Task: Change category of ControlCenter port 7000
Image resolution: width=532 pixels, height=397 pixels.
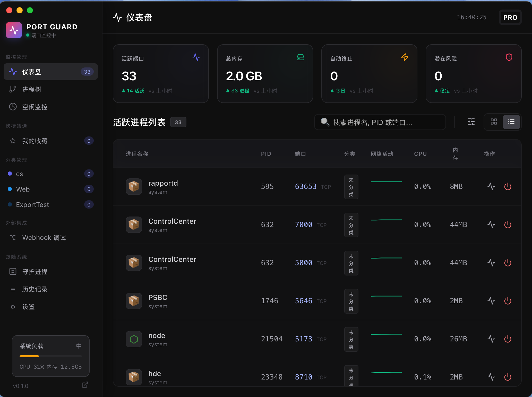Action: pyautogui.click(x=351, y=225)
